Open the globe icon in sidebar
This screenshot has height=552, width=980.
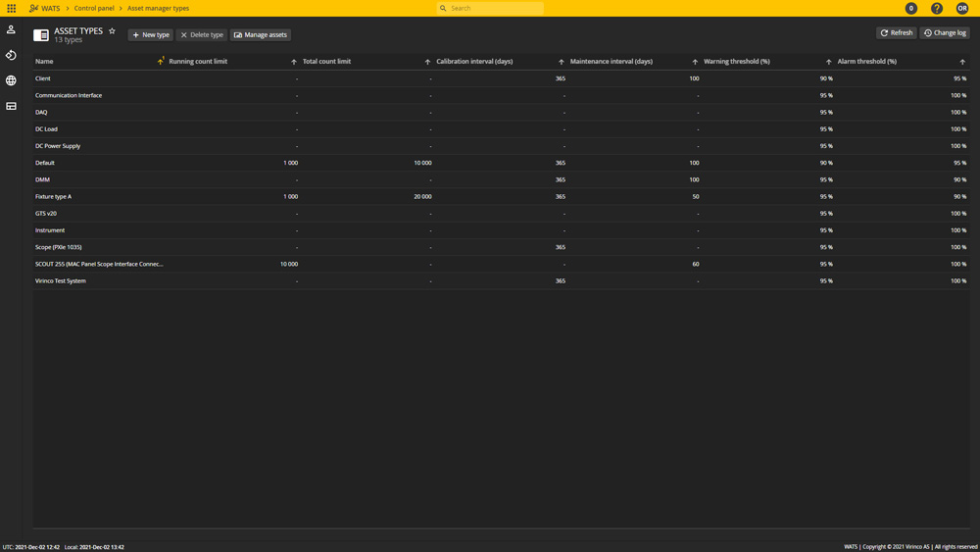11,80
